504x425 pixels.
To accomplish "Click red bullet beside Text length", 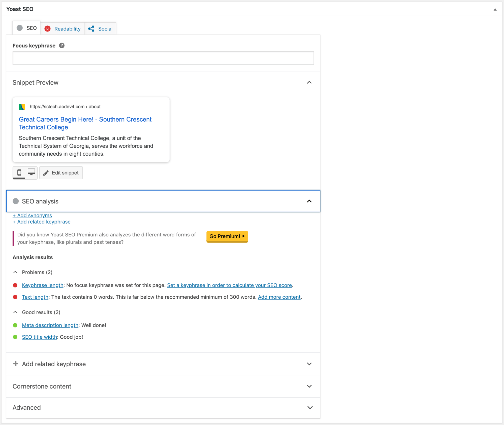I will point(15,297).
